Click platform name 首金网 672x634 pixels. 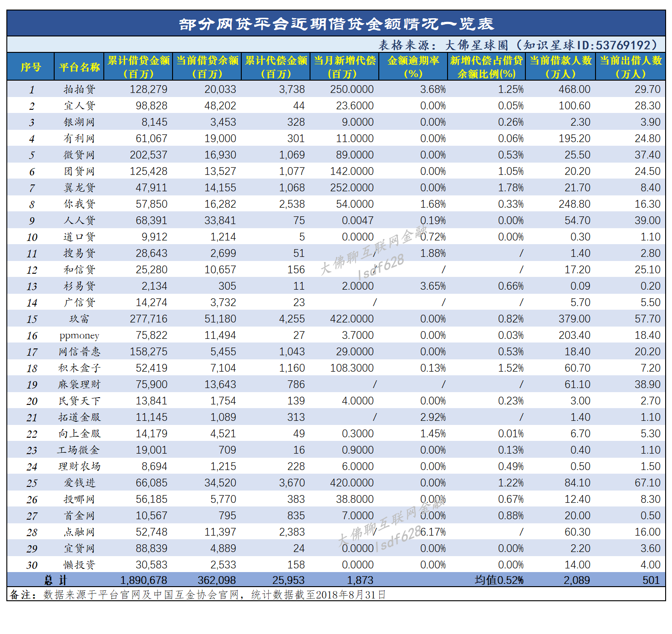79,516
